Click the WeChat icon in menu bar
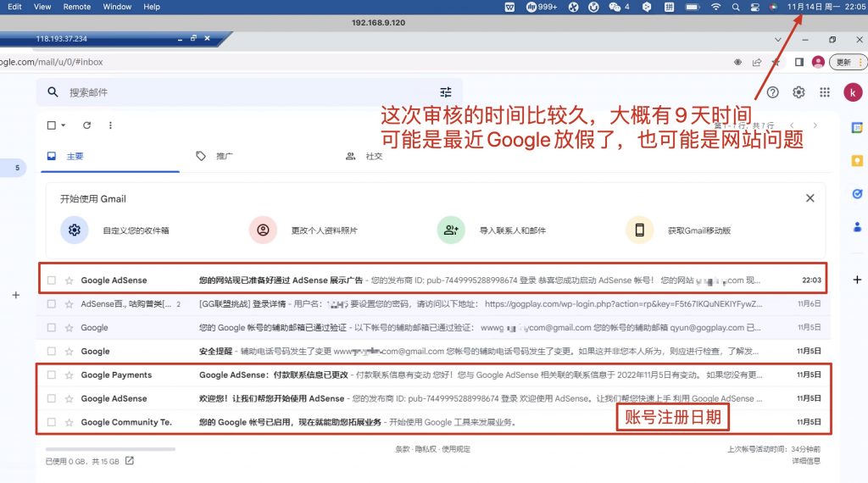The image size is (868, 483). pyautogui.click(x=615, y=7)
